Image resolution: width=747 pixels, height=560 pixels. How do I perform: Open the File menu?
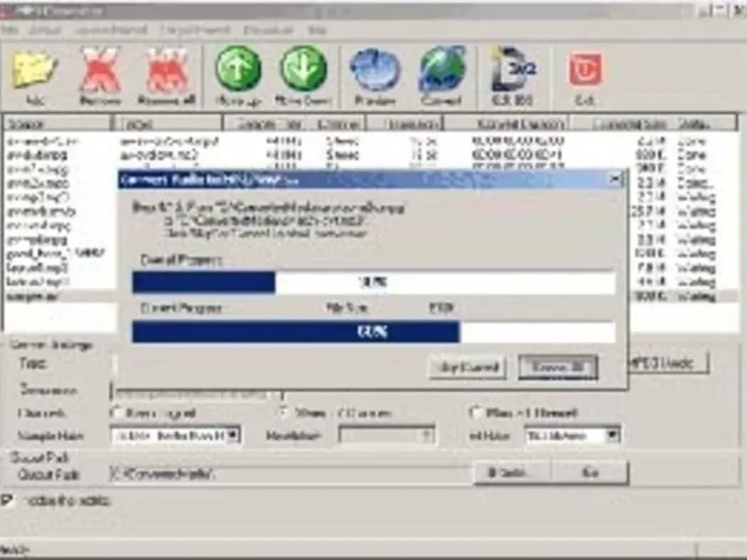point(9,30)
